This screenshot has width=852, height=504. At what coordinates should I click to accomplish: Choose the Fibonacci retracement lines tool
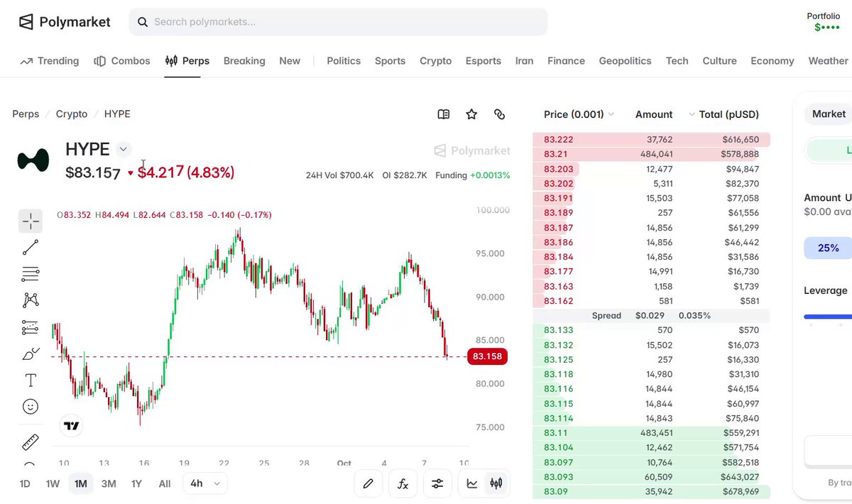(31, 274)
